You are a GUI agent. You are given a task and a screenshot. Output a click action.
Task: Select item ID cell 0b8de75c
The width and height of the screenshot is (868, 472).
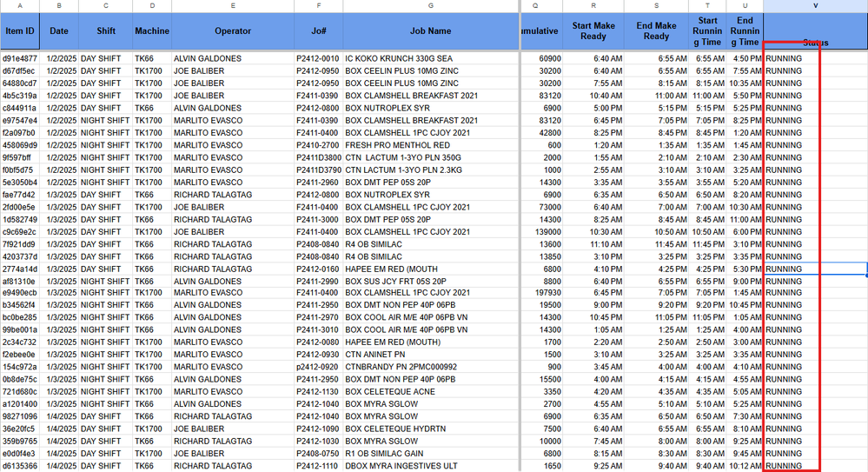tap(20, 379)
